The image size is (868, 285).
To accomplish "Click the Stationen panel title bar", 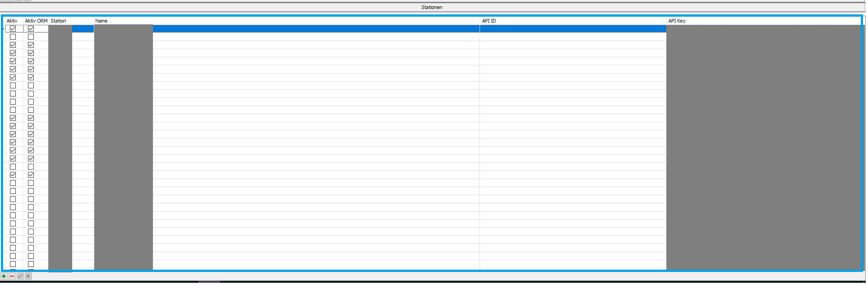I will coord(432,7).
